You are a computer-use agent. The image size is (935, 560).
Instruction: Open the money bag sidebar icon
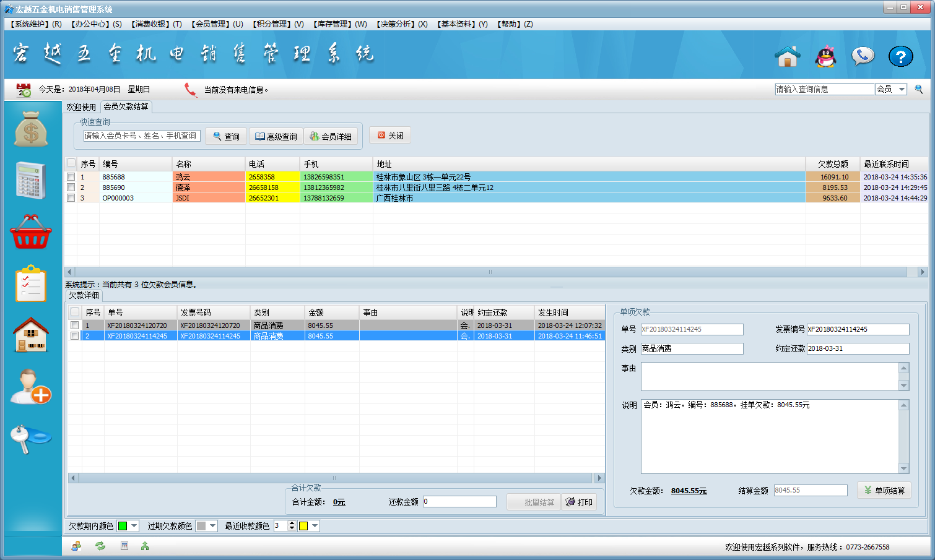point(31,129)
